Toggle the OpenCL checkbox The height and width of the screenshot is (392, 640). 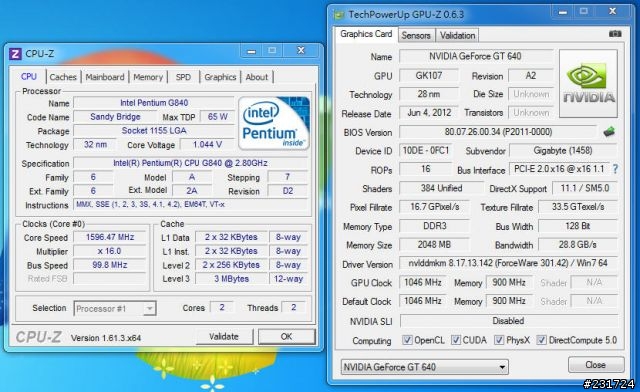pyautogui.click(x=407, y=340)
